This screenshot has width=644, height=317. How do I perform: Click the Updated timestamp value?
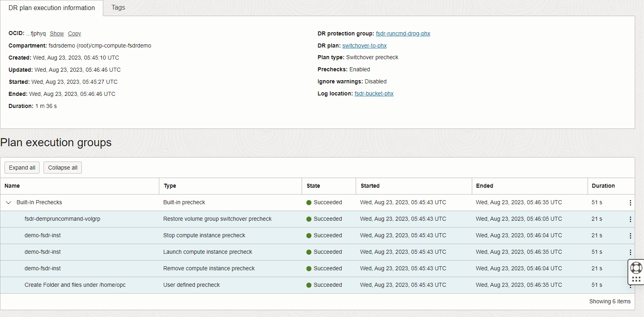click(78, 70)
